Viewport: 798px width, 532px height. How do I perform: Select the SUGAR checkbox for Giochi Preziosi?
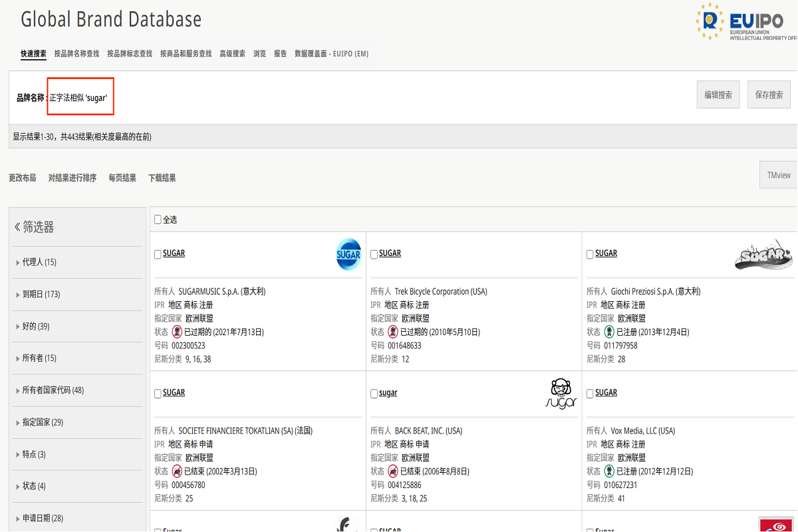click(x=590, y=254)
